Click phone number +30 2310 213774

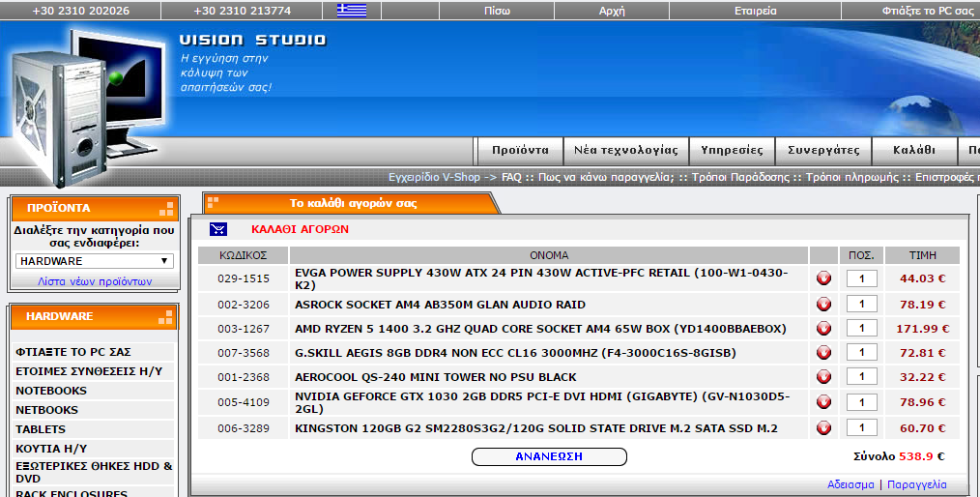click(242, 11)
